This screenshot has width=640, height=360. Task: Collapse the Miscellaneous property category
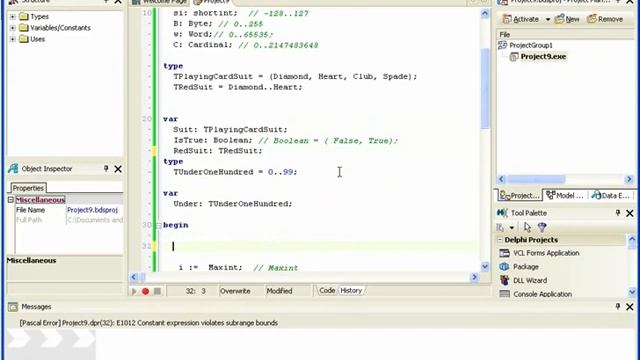pos(11,200)
